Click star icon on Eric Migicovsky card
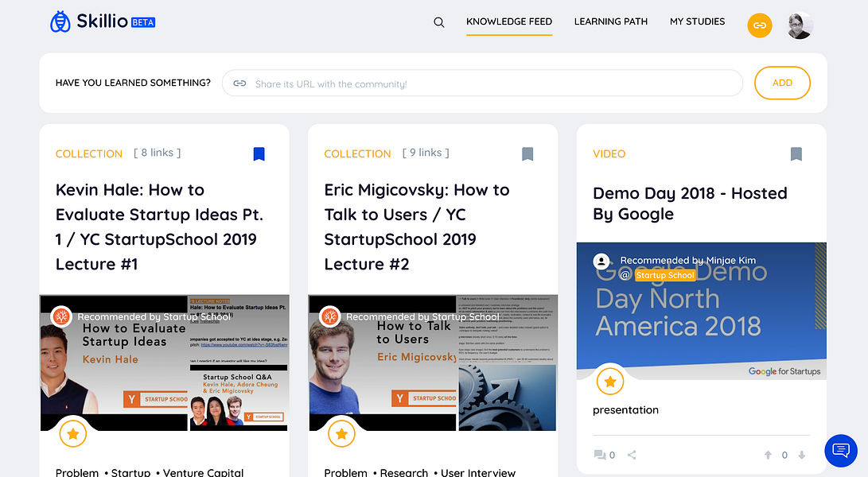 click(341, 434)
